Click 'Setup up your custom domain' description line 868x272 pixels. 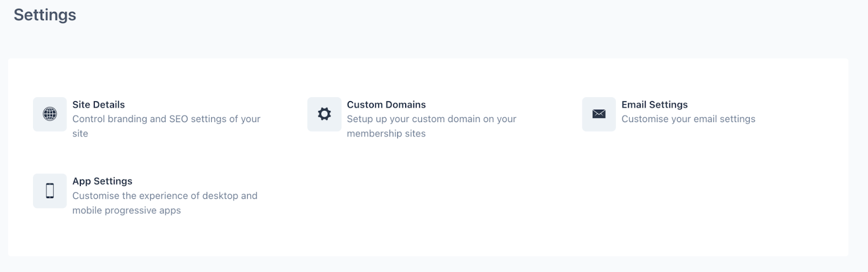[x=431, y=119]
